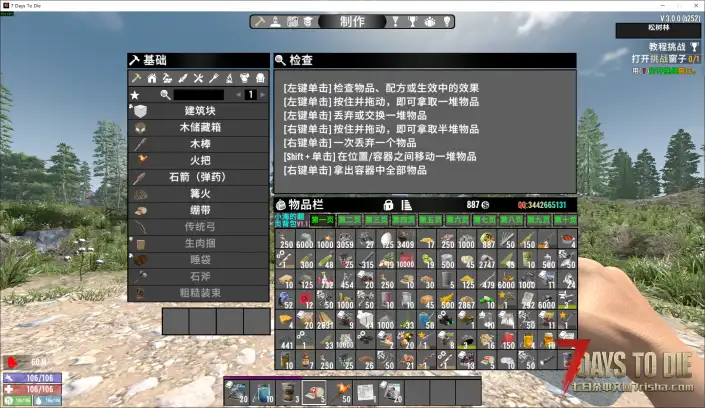This screenshot has height=408, width=705.
Task: Select the 石箭（弹药） recipe
Action: 199,177
